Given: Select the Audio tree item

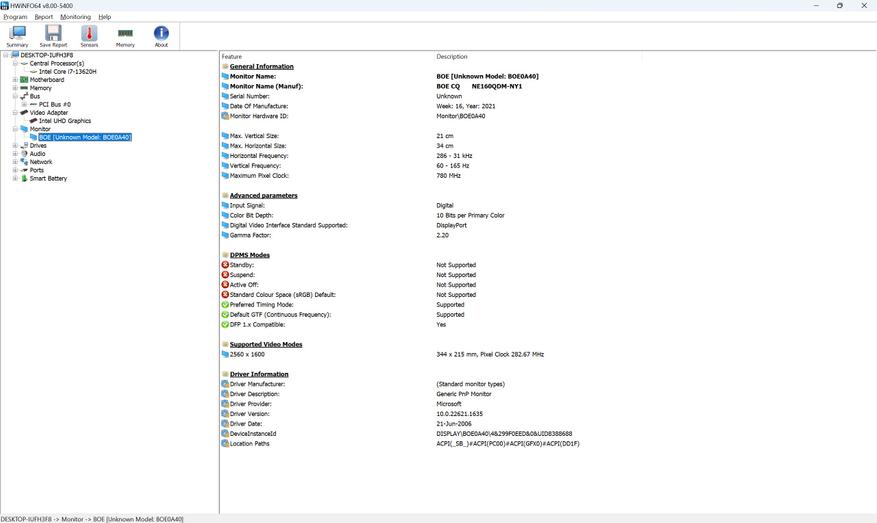Looking at the screenshot, I should pos(37,154).
